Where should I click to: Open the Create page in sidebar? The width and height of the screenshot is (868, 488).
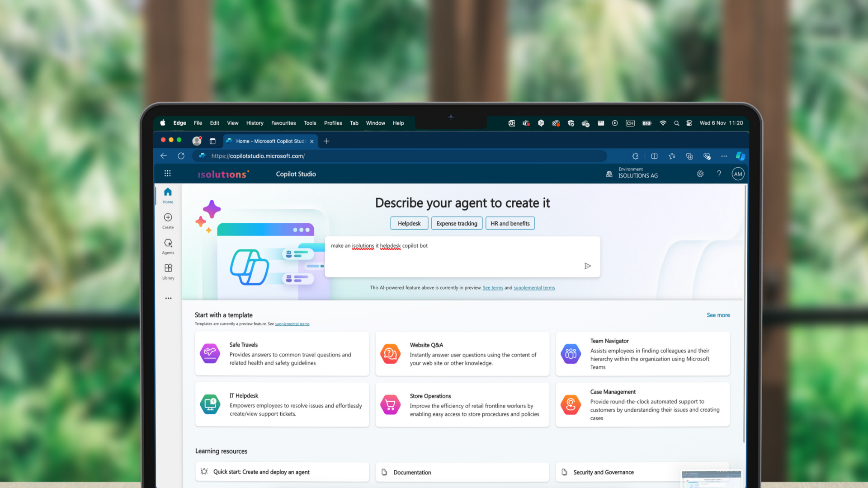(168, 221)
